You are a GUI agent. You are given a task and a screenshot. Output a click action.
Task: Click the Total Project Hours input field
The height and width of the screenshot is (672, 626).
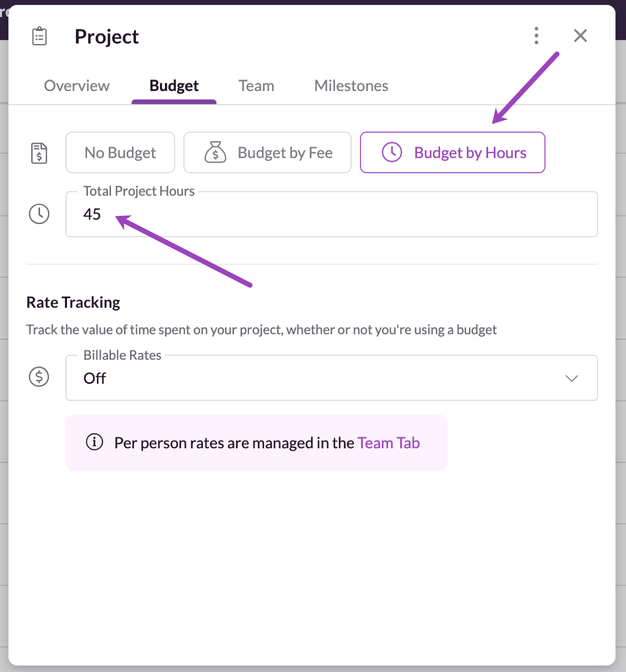[x=332, y=214]
